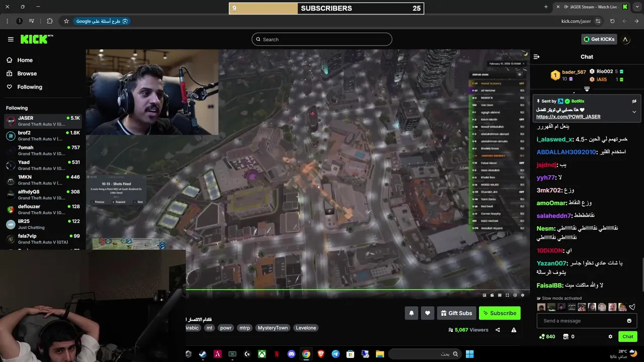Select the first quick emote
Screen dimensions: 644x362
(541, 307)
